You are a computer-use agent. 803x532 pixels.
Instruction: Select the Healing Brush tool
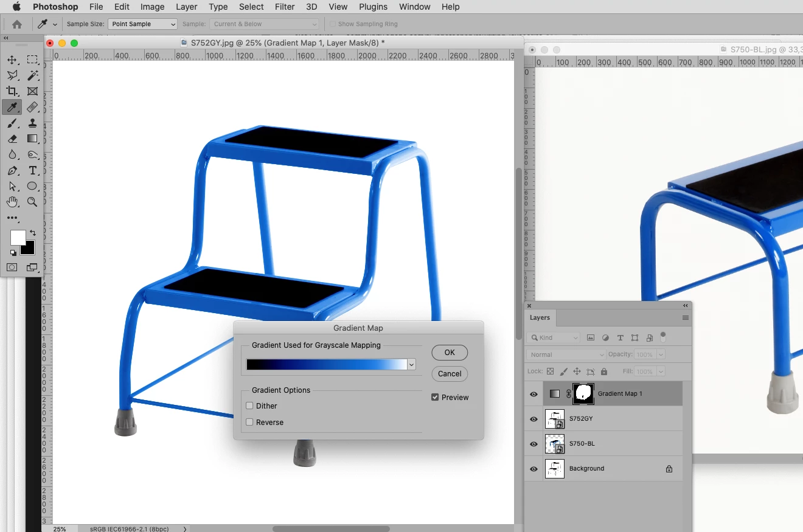click(32, 108)
